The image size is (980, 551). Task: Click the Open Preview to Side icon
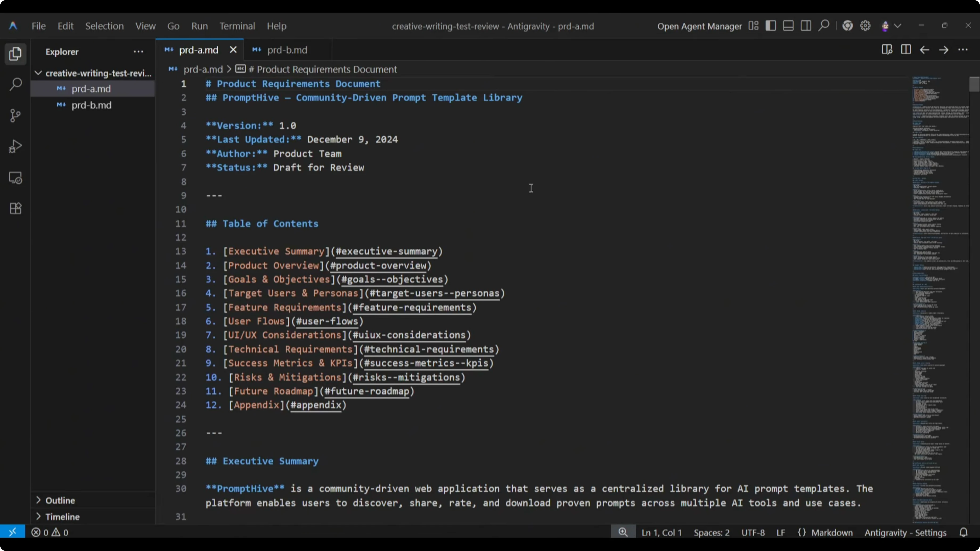click(887, 50)
